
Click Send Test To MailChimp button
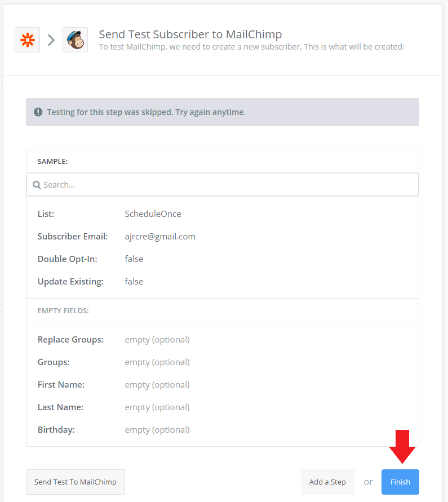click(76, 482)
